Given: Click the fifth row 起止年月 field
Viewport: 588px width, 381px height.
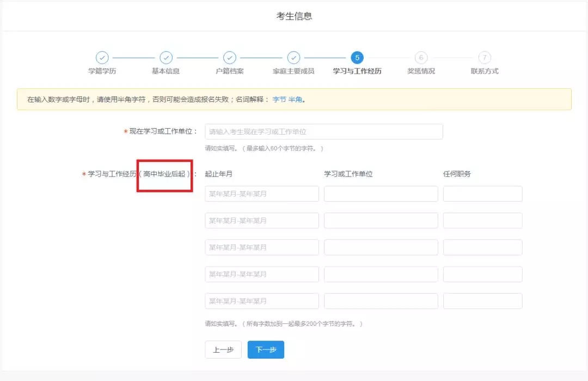Looking at the screenshot, I should (262, 301).
